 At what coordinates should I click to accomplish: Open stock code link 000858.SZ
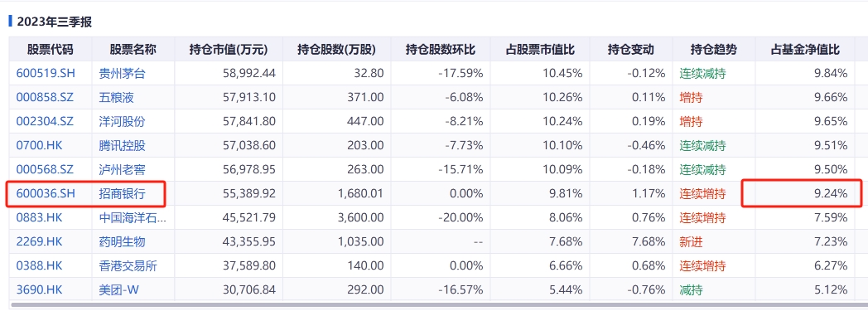44,98
